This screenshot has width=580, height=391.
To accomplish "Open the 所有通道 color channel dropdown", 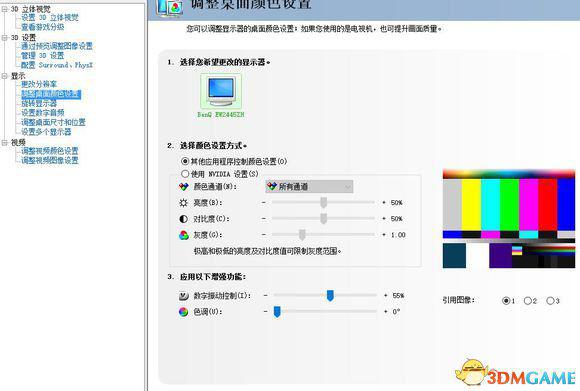I will [x=309, y=187].
